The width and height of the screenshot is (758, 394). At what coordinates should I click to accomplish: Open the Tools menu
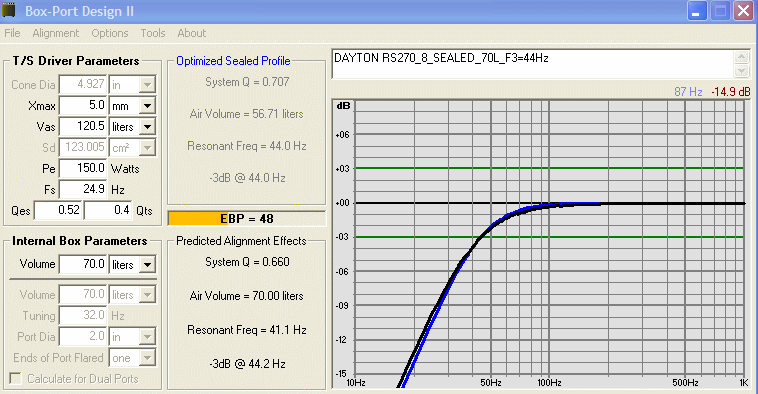pyautogui.click(x=153, y=33)
